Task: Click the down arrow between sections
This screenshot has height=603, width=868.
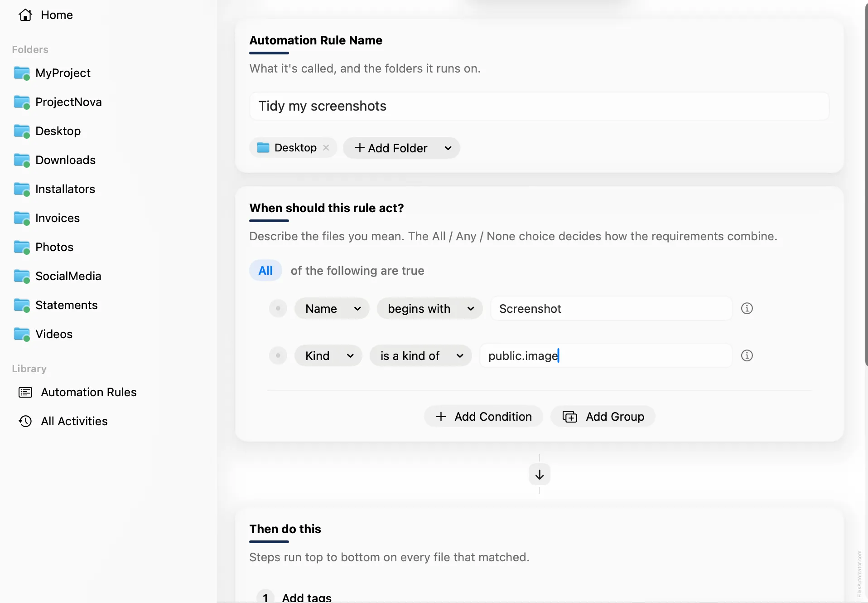Action: 540,475
